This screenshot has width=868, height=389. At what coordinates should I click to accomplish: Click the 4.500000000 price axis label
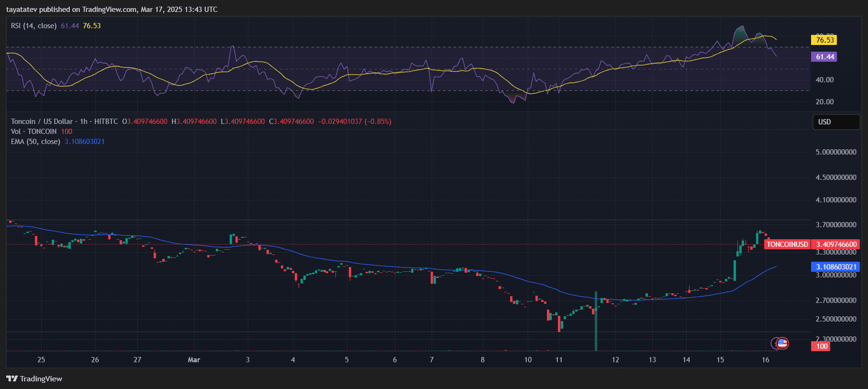point(836,177)
